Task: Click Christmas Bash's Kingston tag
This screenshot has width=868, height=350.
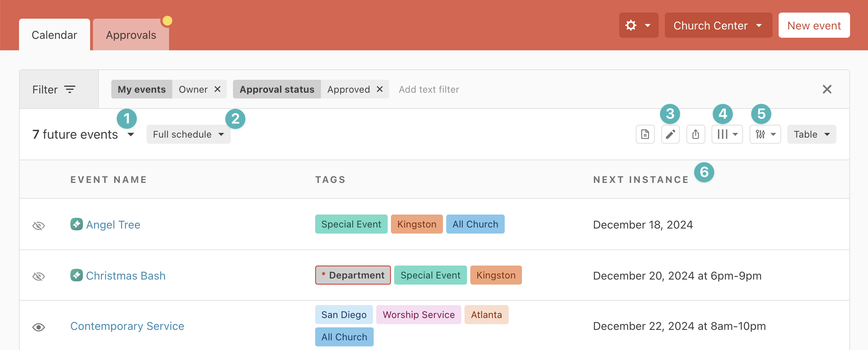Action: [496, 275]
